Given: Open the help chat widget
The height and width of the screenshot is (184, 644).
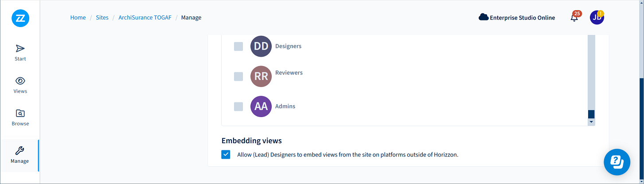Looking at the screenshot, I should coord(617,162).
